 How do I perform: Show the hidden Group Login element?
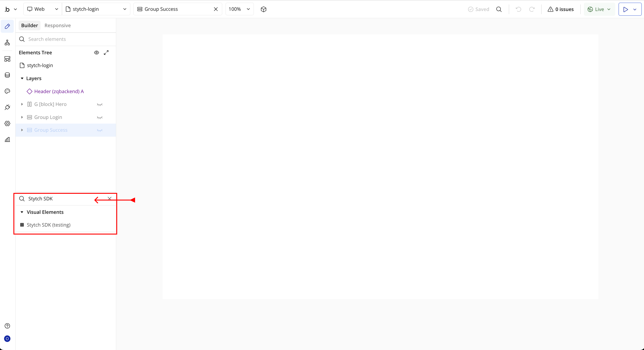click(100, 117)
